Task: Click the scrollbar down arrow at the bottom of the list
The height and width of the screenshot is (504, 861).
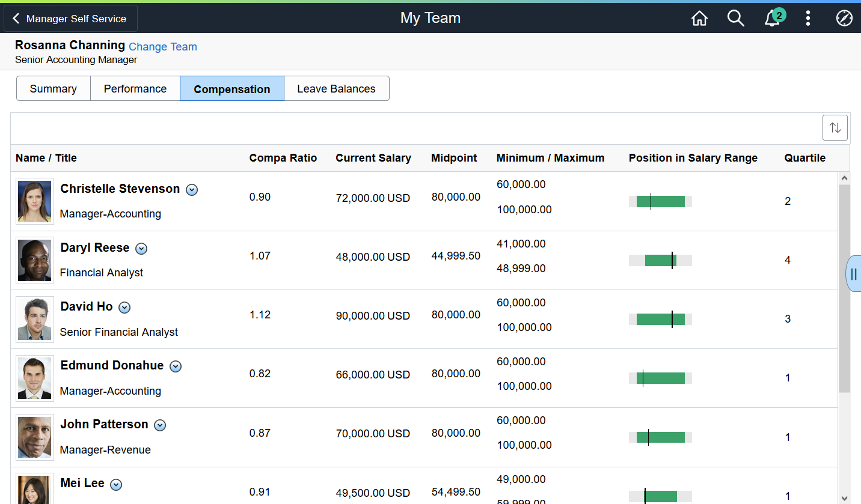Action: click(844, 498)
